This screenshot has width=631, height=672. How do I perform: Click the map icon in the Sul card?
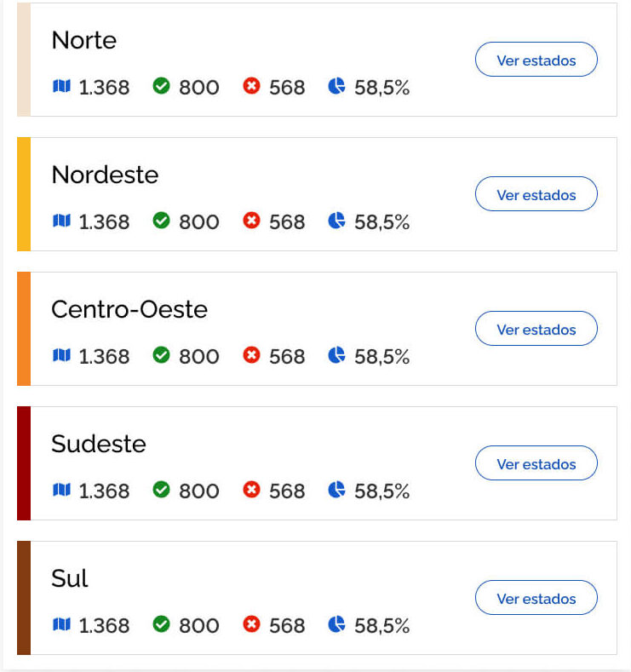pyautogui.click(x=61, y=624)
